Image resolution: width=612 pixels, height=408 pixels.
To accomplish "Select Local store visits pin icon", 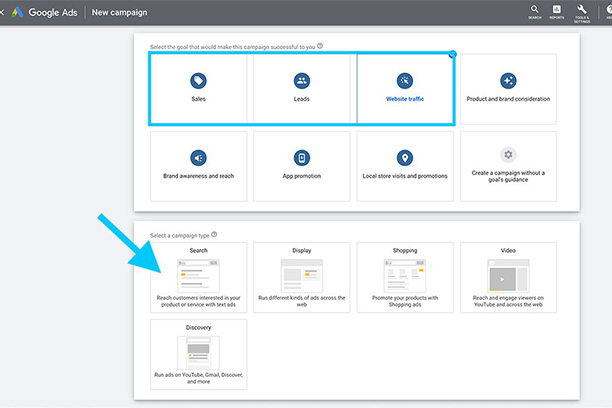I will 405,158.
